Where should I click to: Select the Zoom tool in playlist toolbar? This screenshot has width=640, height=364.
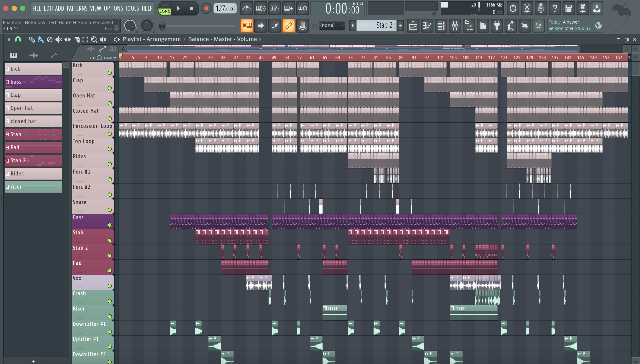coord(94,40)
